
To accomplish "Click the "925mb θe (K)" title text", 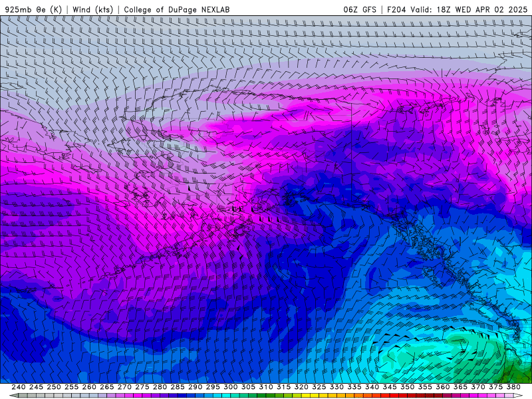I will (x=33, y=9).
